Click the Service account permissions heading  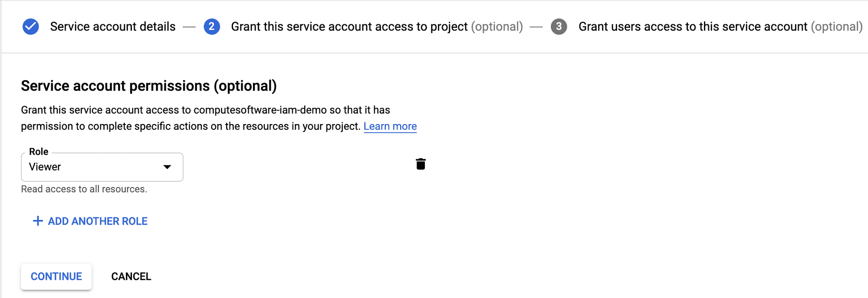pos(149,86)
